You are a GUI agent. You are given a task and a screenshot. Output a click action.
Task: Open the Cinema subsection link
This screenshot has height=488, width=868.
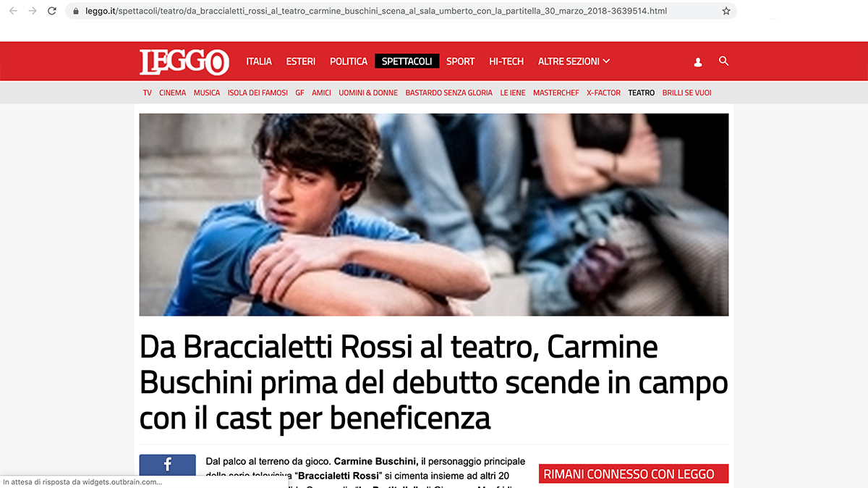[172, 93]
